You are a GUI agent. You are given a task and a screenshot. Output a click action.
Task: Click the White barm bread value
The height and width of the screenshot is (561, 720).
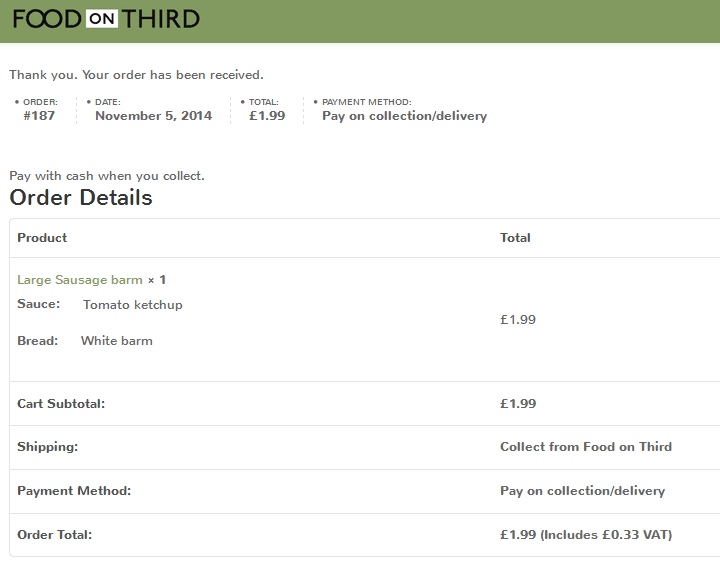pos(117,341)
